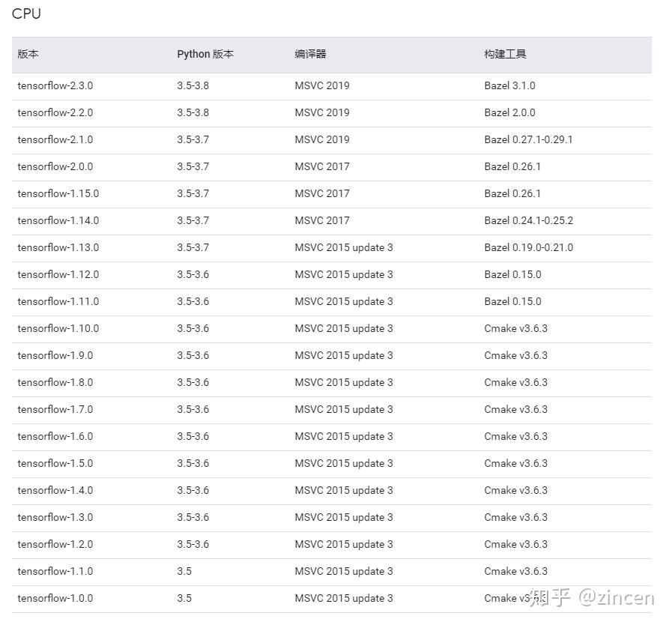Click MSVC 2017 in tensorflow-2.0.0 row

[x=322, y=167]
